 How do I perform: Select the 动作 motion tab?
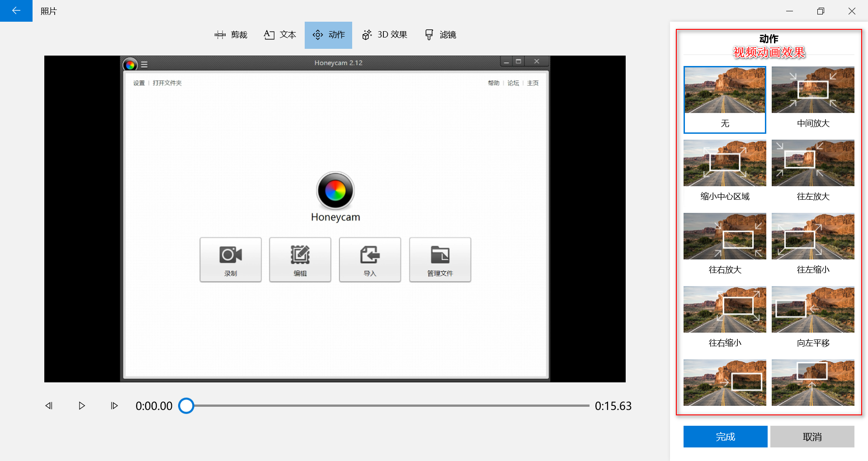(329, 35)
